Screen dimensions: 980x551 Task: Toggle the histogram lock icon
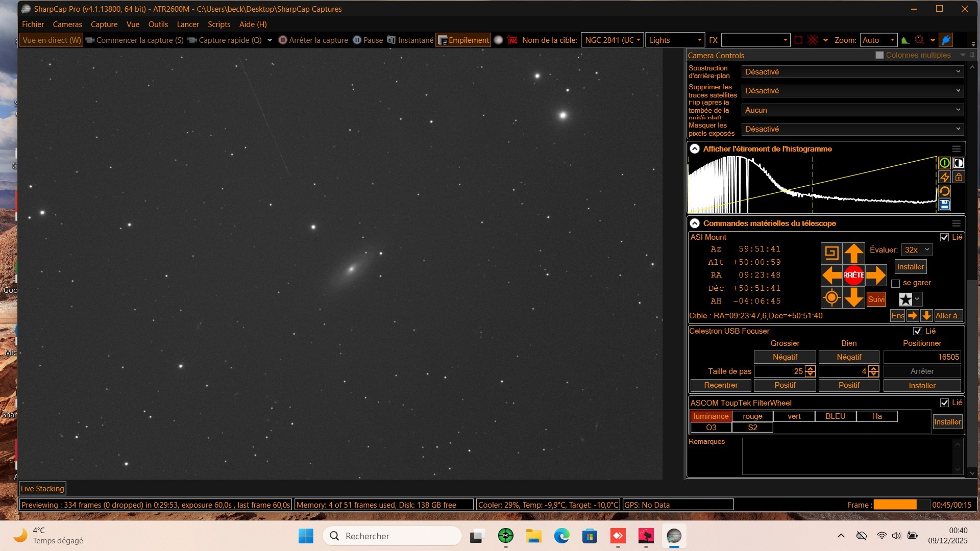(959, 177)
